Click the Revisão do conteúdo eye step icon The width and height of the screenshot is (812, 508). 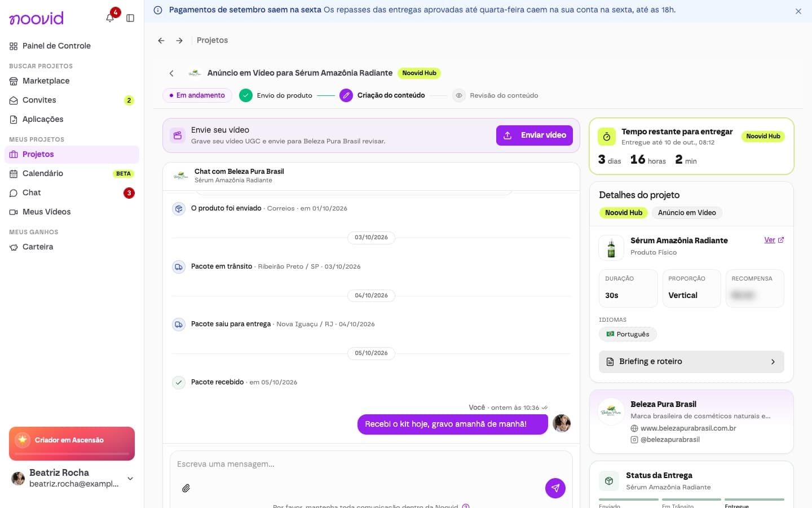tap(459, 95)
